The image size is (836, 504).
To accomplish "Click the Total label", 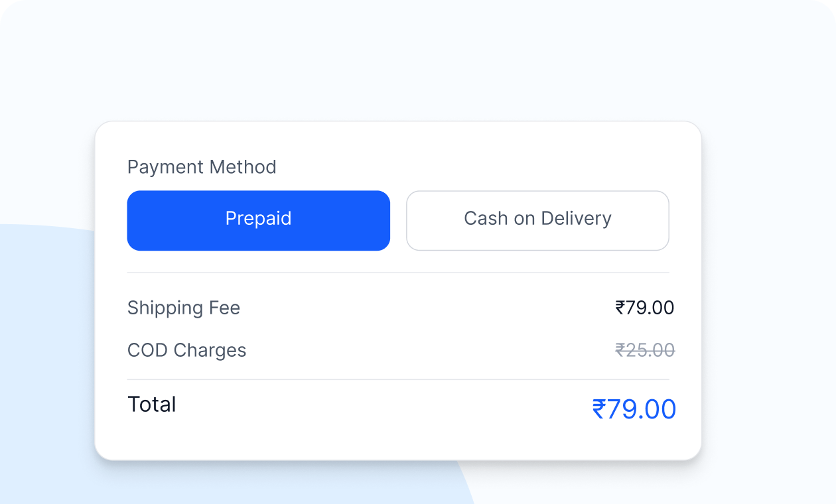I will [x=152, y=405].
